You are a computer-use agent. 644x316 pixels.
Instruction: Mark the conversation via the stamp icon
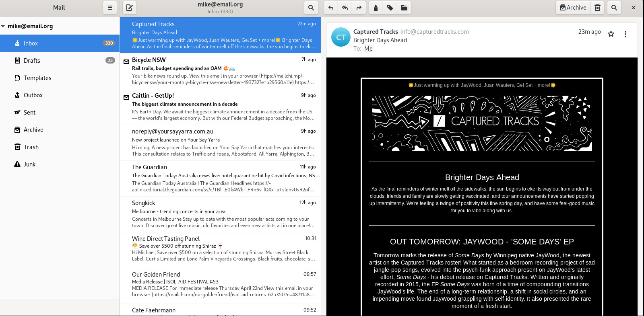tap(376, 8)
